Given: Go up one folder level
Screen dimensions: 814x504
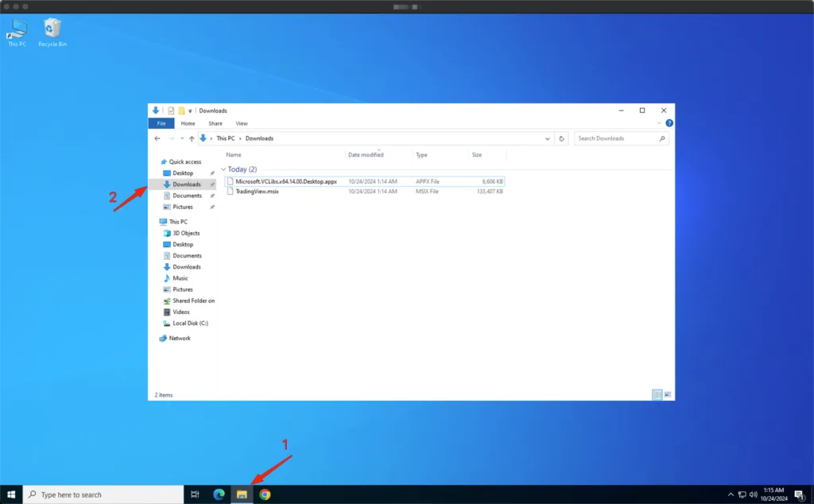Looking at the screenshot, I should coord(192,138).
